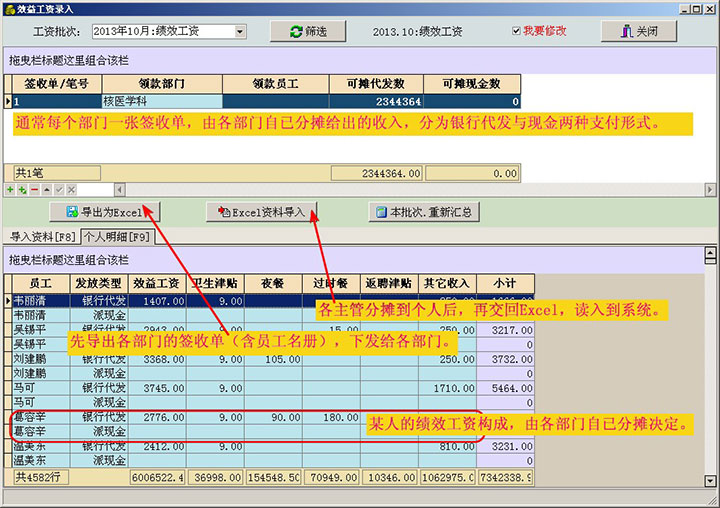Image resolution: width=720 pixels, height=508 pixels.
Task: Sort by 领款部门 column header
Action: (x=162, y=84)
